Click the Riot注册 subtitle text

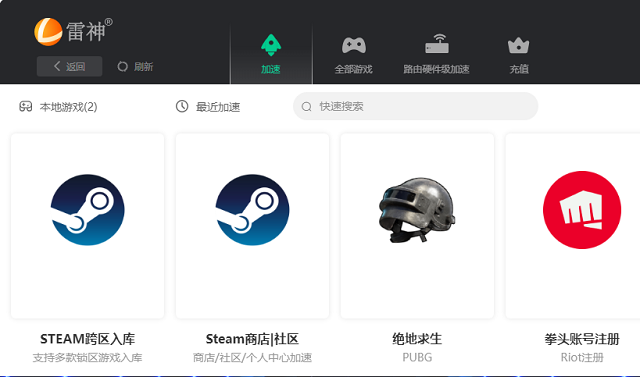[582, 358]
